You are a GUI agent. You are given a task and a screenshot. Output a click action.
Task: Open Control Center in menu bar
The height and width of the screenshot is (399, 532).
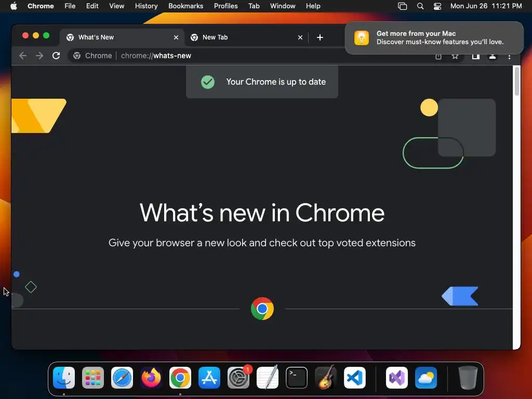(x=437, y=6)
